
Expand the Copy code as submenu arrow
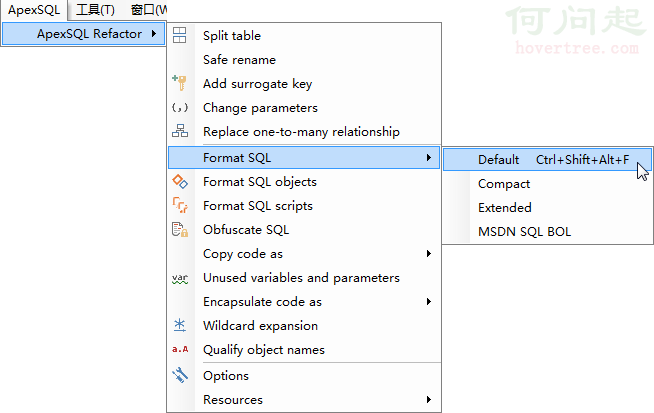pyautogui.click(x=428, y=254)
